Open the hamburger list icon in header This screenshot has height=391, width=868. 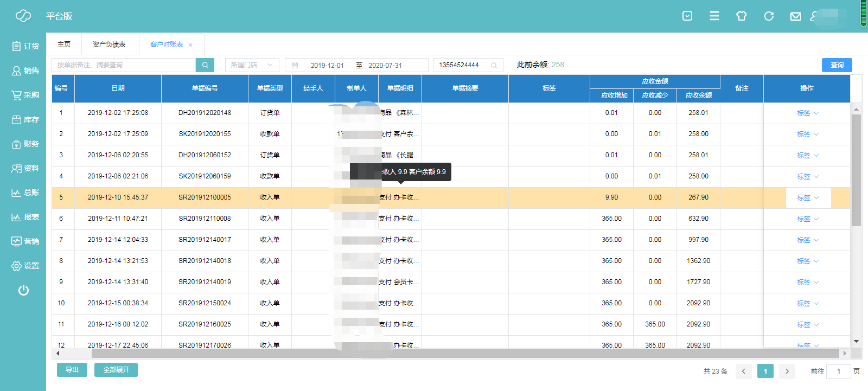(x=714, y=16)
